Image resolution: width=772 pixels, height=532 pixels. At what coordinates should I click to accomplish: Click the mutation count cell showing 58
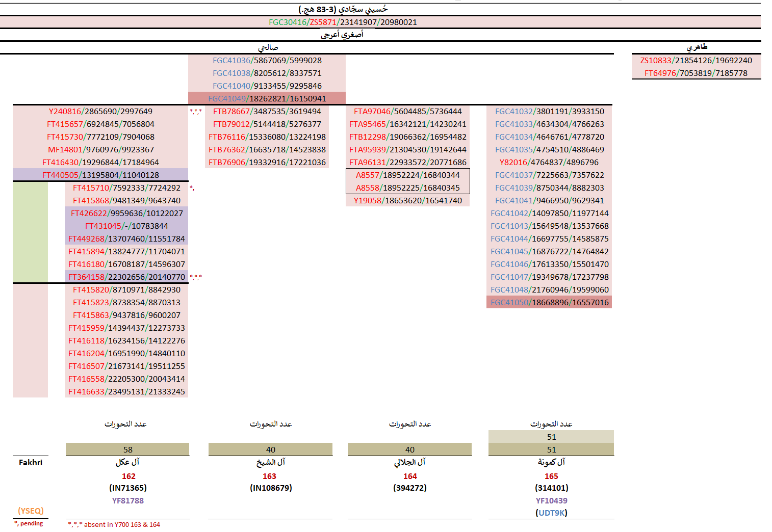(x=127, y=449)
